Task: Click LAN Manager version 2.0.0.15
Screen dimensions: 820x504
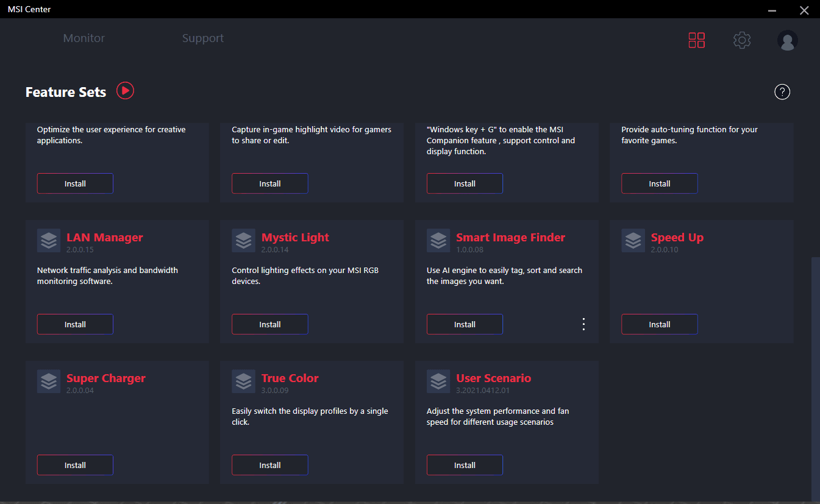Action: point(80,250)
